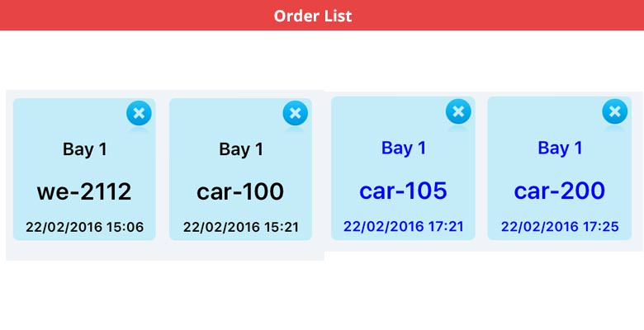Screen dimensions: 644x330
Task: Click the Bay 1 label above we-2112
Action: [84, 149]
